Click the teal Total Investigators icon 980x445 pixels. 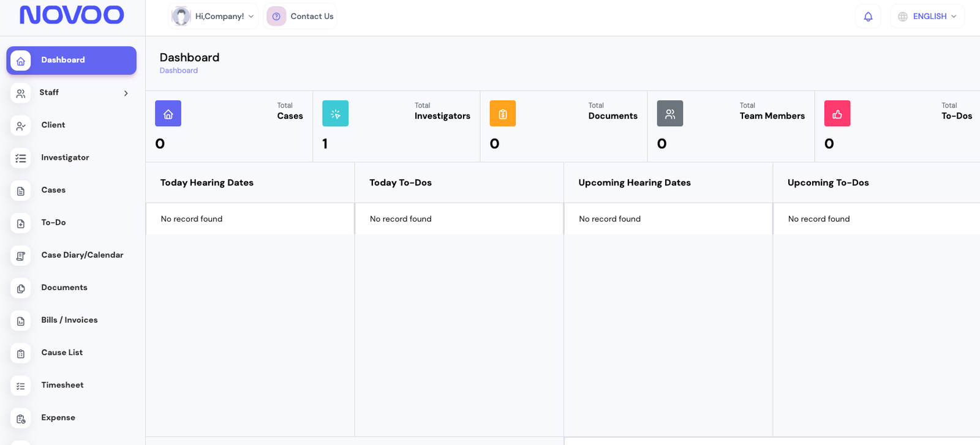(335, 114)
